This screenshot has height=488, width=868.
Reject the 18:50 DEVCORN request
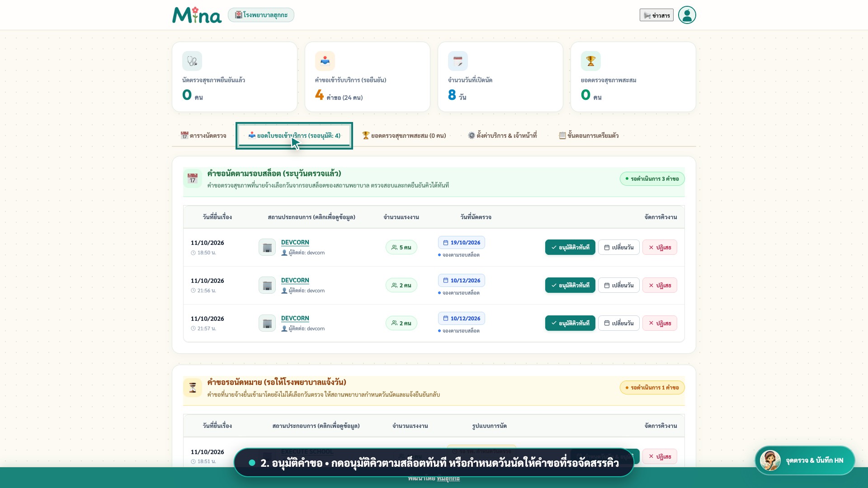660,247
